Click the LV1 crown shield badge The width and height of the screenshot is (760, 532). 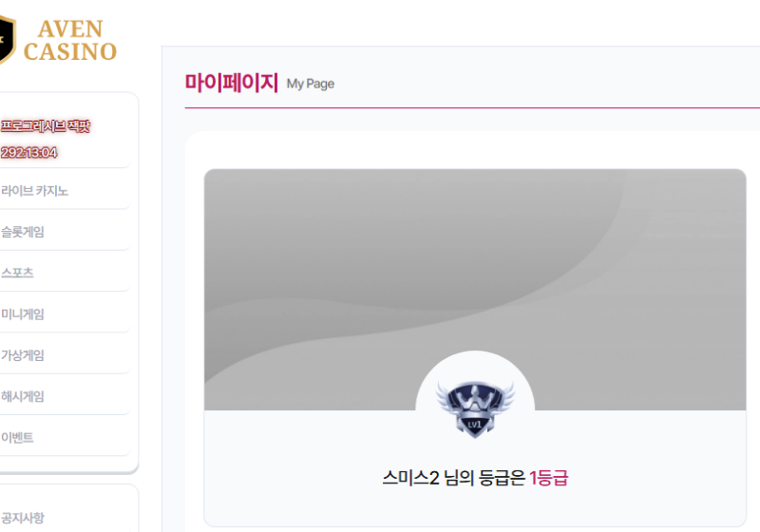(475, 408)
